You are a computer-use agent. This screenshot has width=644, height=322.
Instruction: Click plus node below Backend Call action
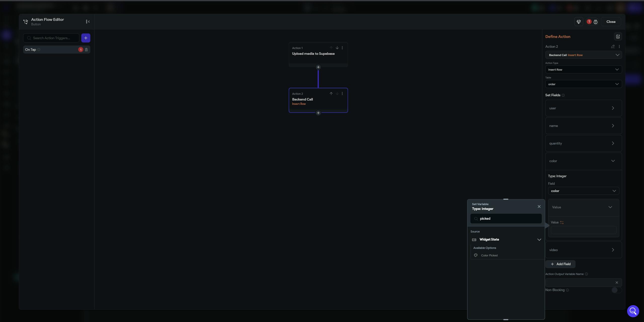[x=318, y=113]
